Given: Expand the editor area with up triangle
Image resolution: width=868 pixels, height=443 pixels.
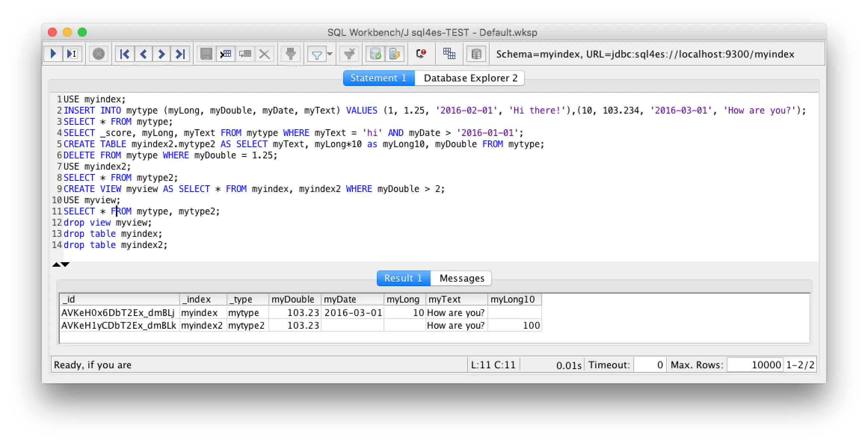Looking at the screenshot, I should click(56, 264).
